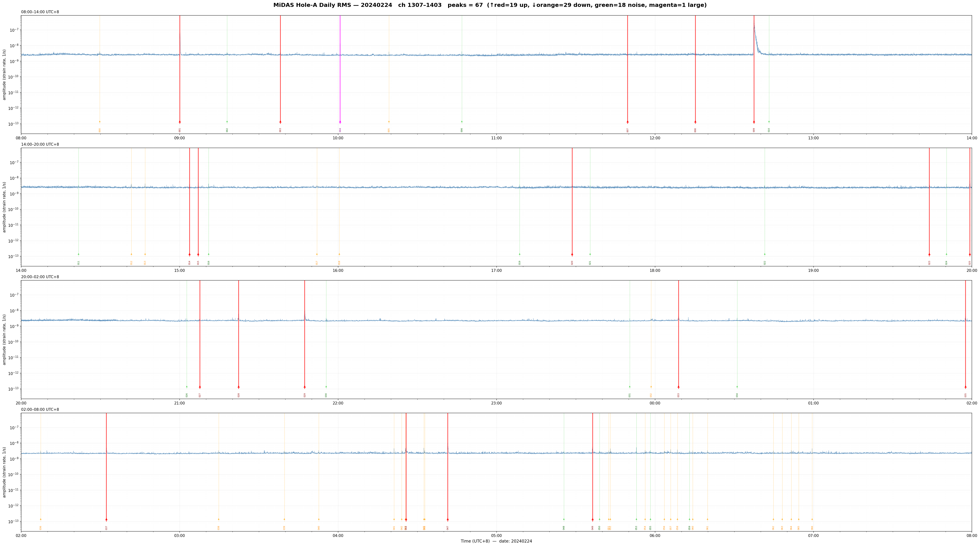Select orange down marker labeled 036

pos(41,519)
